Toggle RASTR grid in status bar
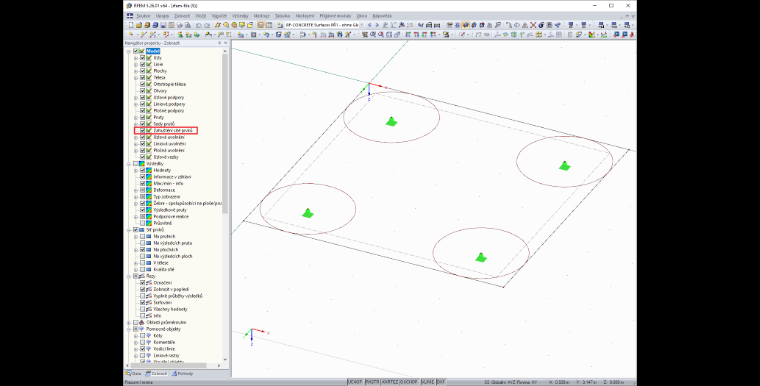The width and height of the screenshot is (760, 386). 372,382
